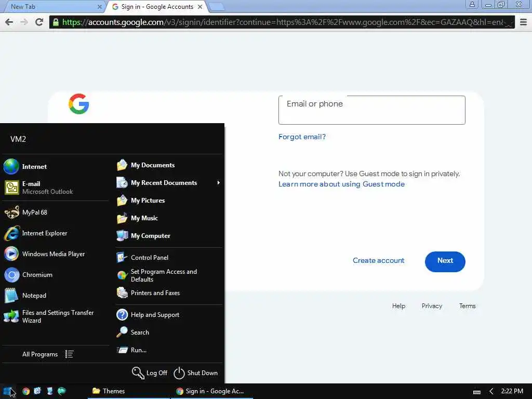532x399 pixels.
Task: Click the 2:22 PM clock
Action: pyautogui.click(x=512, y=391)
